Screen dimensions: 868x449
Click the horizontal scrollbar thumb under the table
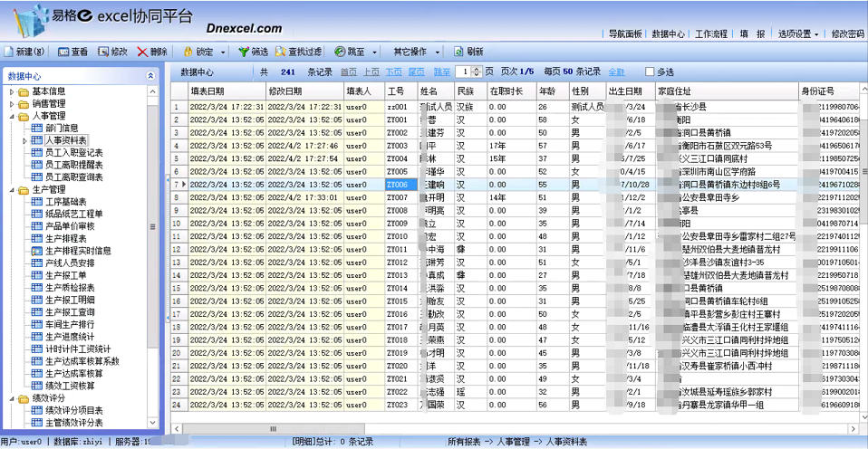(274, 428)
